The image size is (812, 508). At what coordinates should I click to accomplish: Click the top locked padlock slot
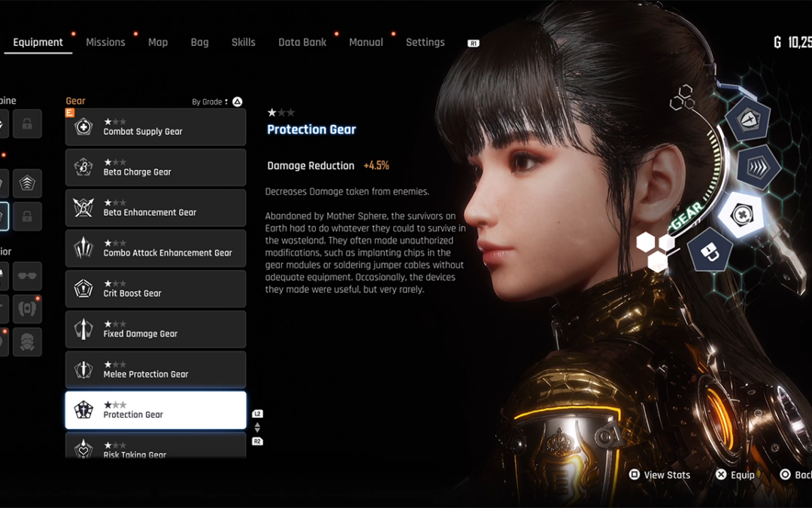point(27,124)
